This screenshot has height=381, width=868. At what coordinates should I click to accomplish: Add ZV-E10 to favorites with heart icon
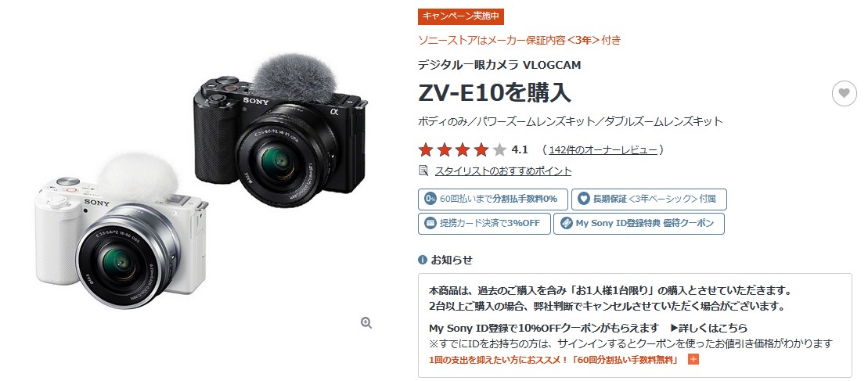point(844,93)
